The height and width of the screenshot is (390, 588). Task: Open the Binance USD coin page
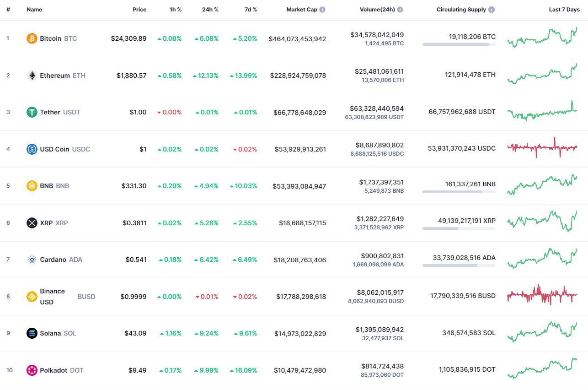click(x=52, y=297)
